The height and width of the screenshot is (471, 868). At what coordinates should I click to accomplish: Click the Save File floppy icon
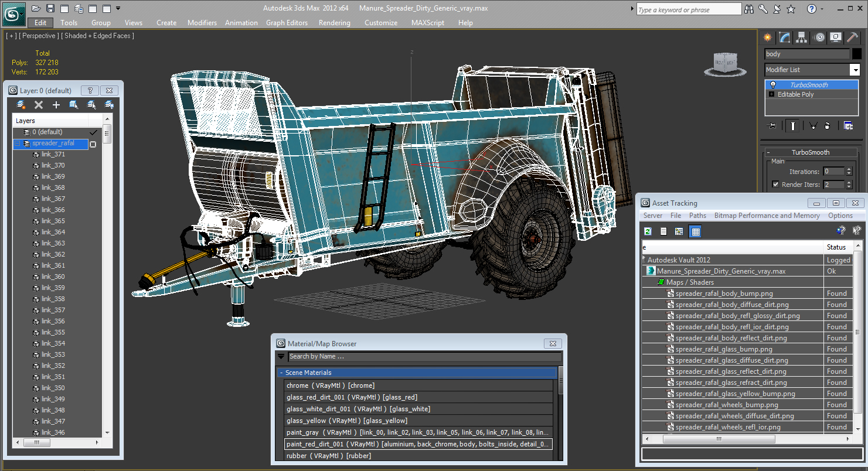pyautogui.click(x=50, y=9)
